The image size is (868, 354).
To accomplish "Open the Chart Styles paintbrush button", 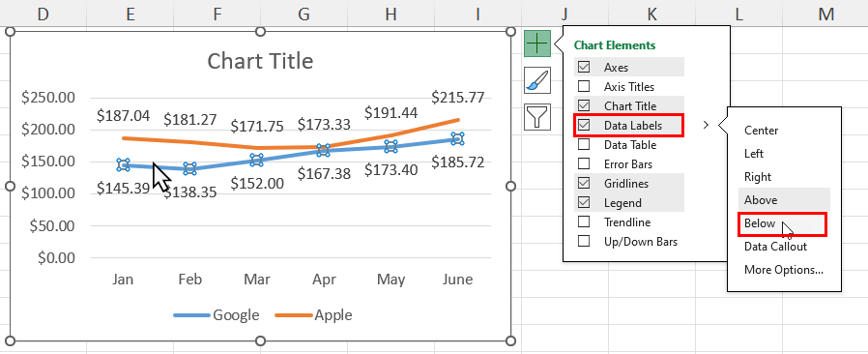I will [537, 80].
